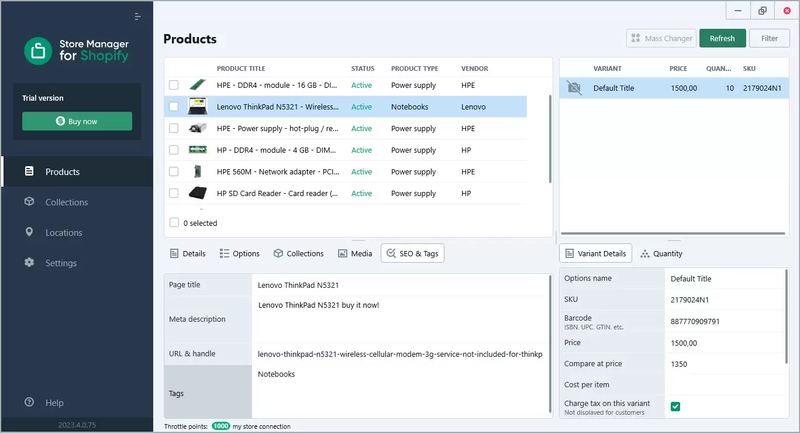Click the empty Cost per item field
Screen dimensions: 800x433
pyautogui.click(x=724, y=385)
